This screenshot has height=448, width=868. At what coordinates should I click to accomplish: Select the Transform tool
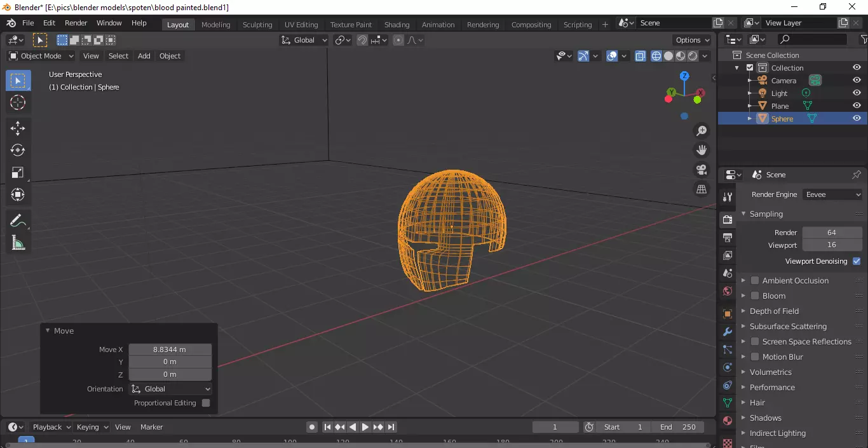(18, 194)
